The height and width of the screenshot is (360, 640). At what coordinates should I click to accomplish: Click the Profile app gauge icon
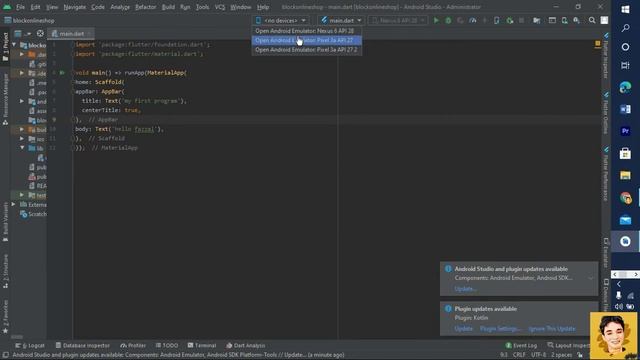pyautogui.click(x=473, y=20)
